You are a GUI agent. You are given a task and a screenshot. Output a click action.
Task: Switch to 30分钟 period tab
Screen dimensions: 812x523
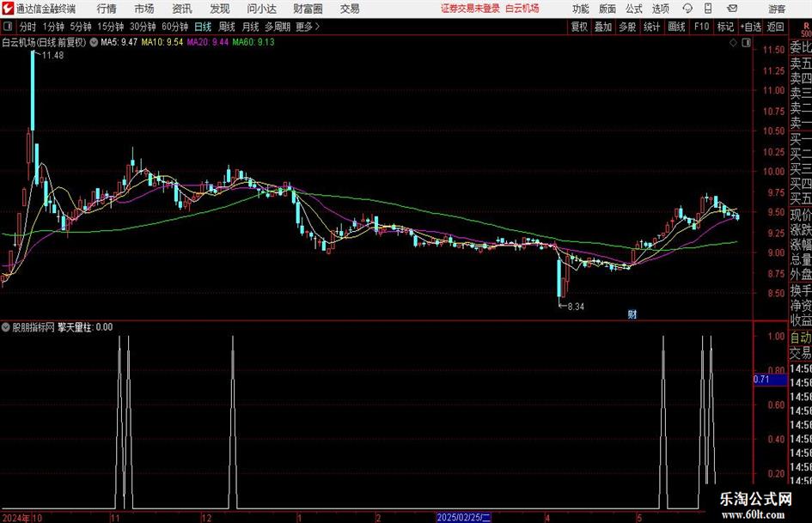[143, 27]
